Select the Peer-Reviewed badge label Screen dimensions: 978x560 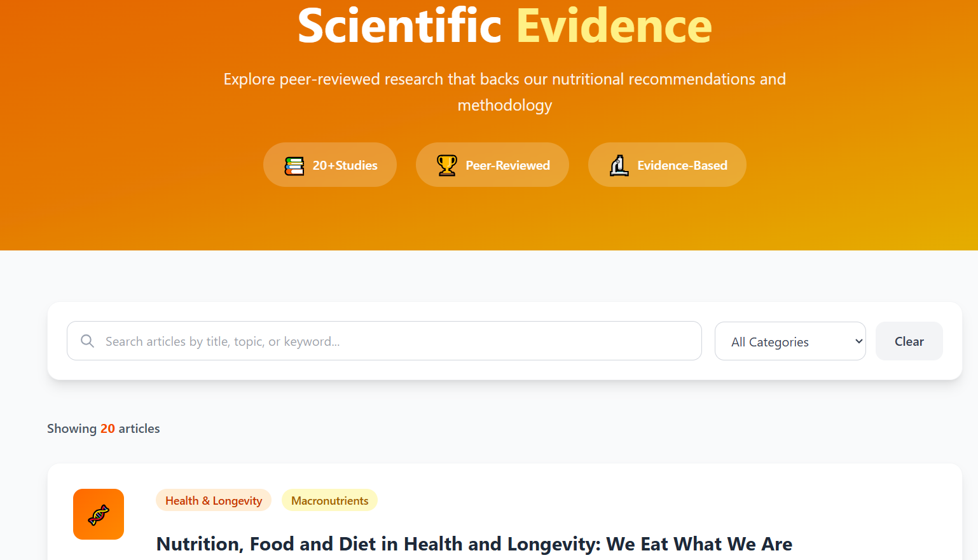(x=507, y=165)
